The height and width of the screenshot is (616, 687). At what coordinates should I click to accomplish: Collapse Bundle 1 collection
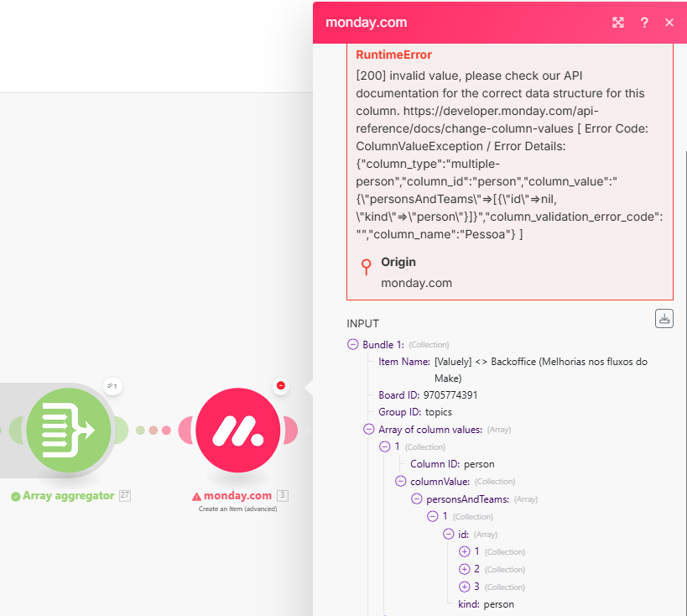pyautogui.click(x=352, y=344)
